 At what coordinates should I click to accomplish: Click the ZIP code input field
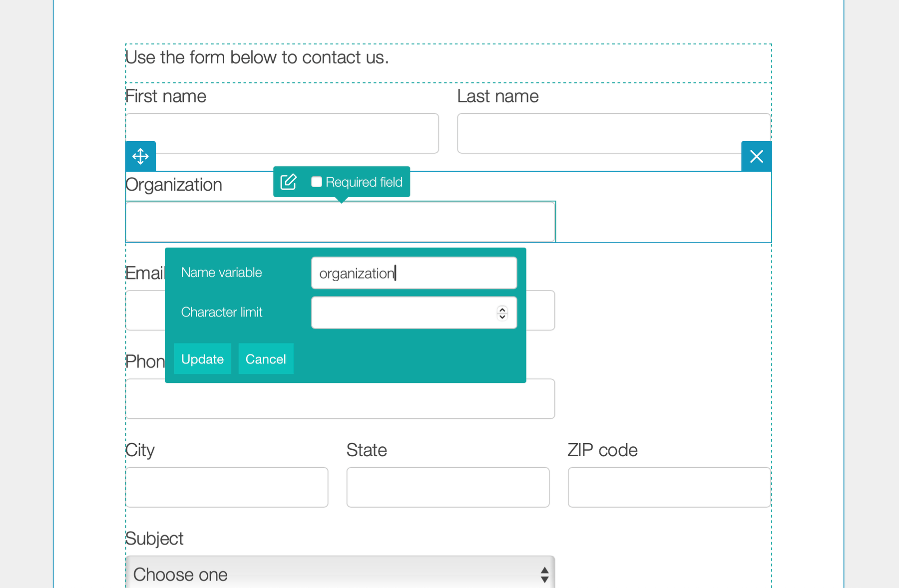point(668,487)
